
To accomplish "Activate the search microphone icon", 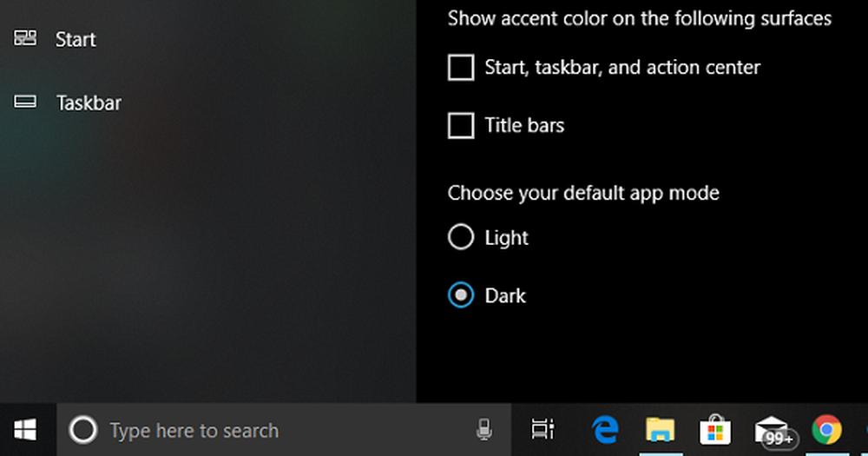I will pos(483,430).
